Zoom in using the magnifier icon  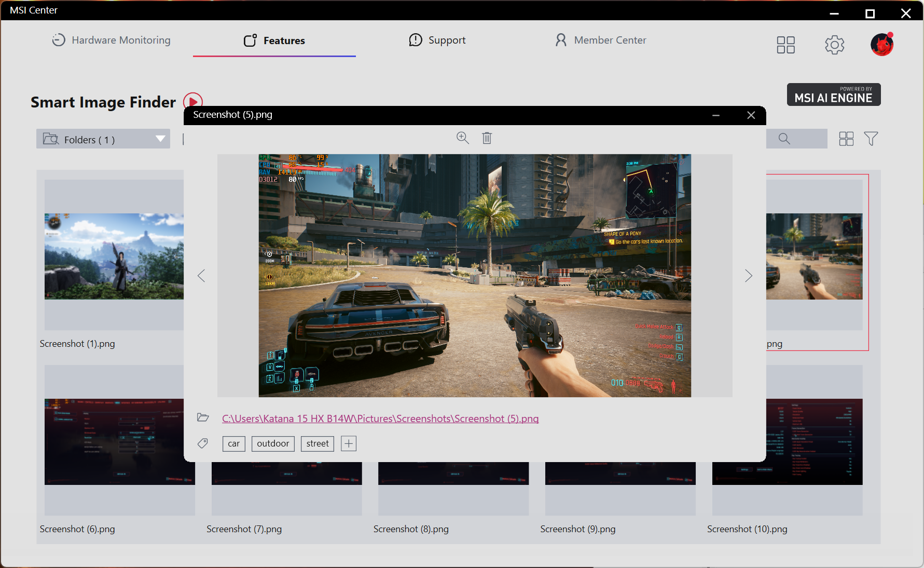[x=462, y=138]
